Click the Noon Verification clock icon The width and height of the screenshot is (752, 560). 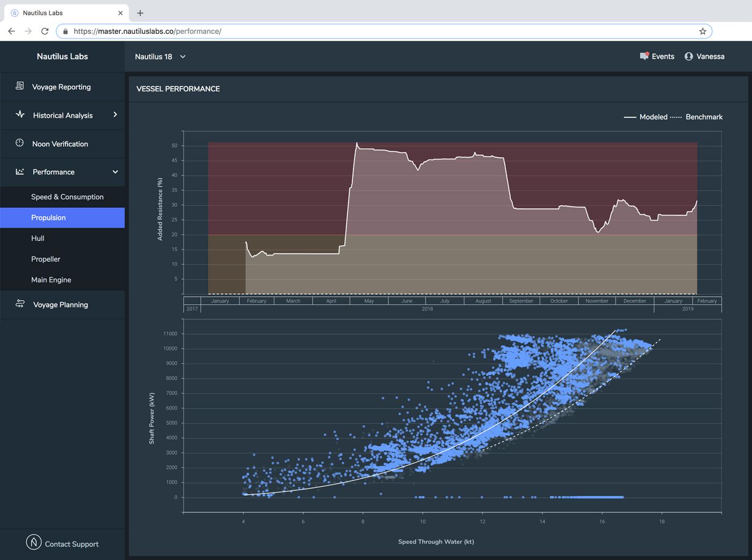pos(20,143)
